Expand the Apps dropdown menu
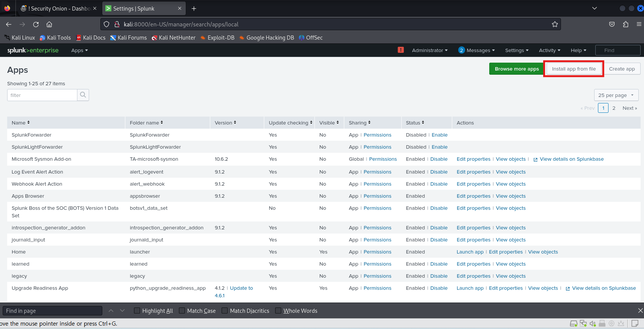 point(80,50)
